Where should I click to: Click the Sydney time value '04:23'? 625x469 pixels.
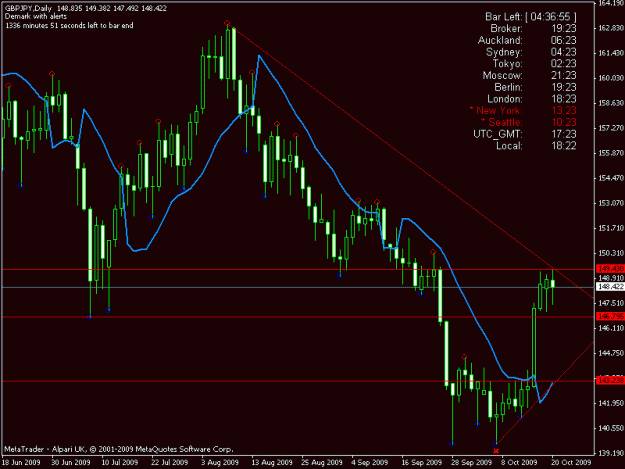564,52
